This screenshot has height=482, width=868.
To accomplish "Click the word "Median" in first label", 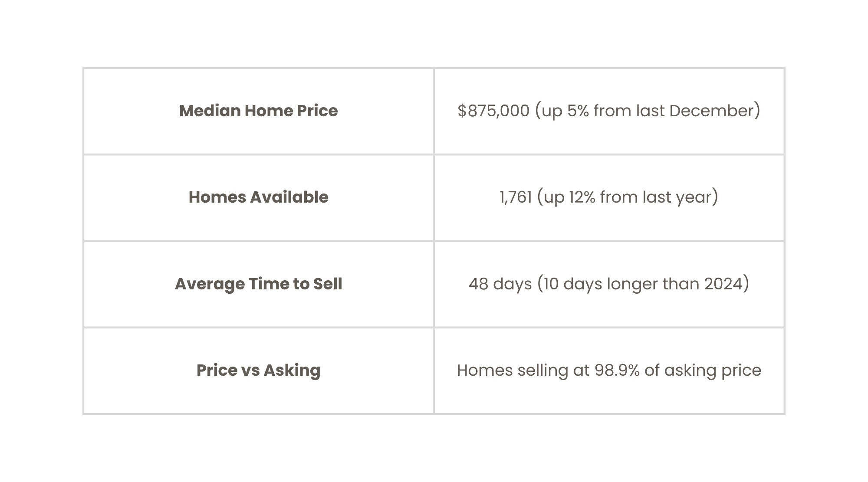I will tap(210, 111).
